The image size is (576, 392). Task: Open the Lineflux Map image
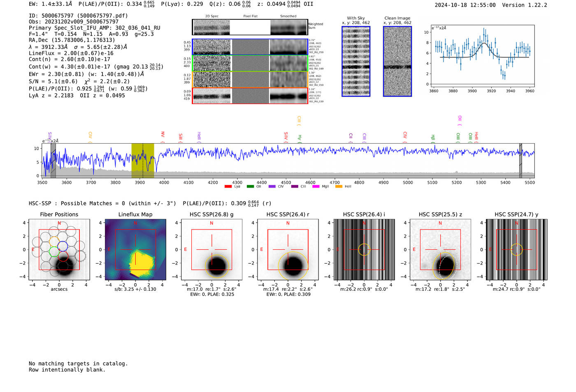(x=135, y=250)
